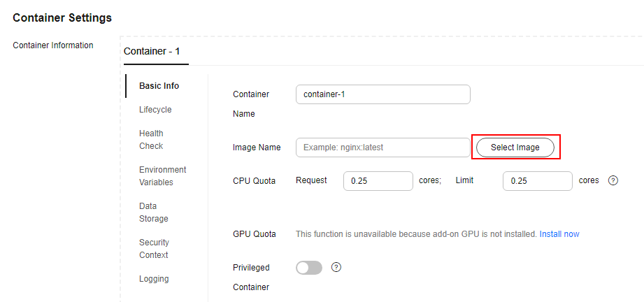The width and height of the screenshot is (644, 302).
Task: Open the Data Storage section
Action: click(x=154, y=212)
